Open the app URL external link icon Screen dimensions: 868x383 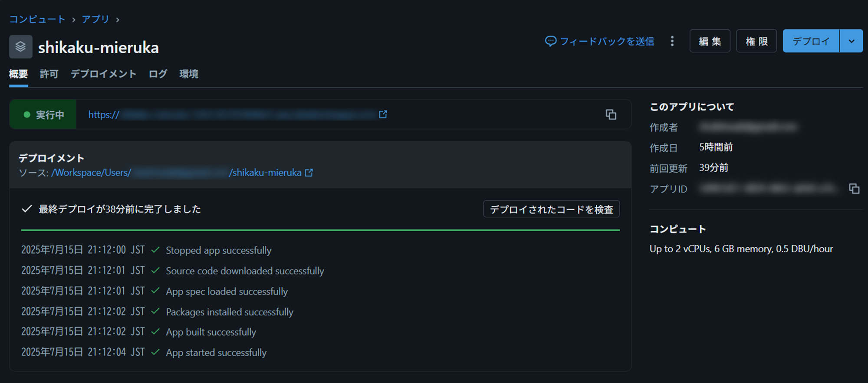pos(383,114)
